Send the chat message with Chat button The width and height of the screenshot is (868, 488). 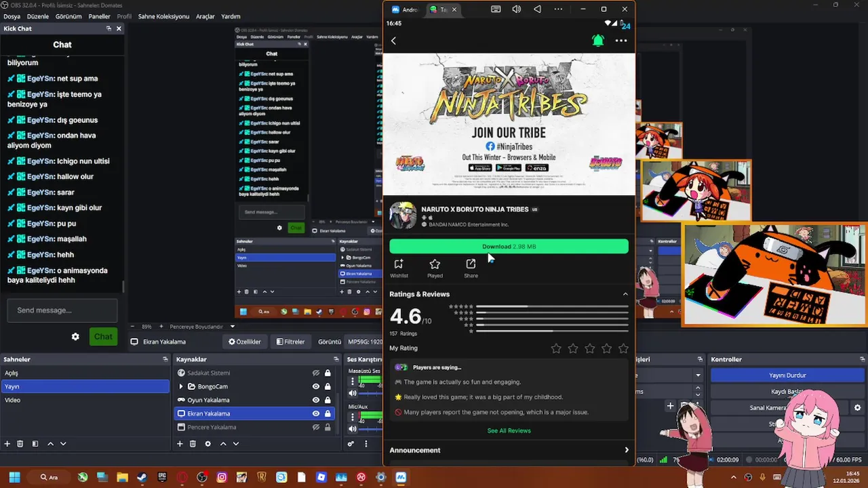tap(103, 336)
